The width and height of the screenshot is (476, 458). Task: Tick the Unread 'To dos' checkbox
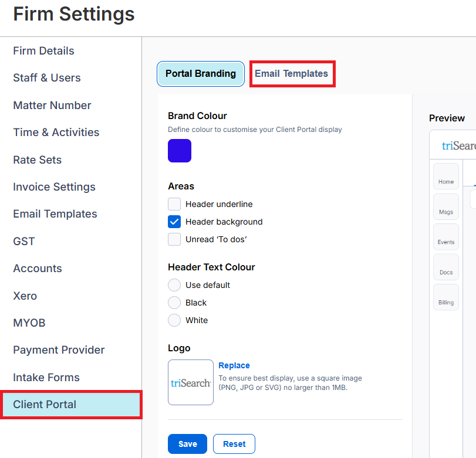[174, 239]
